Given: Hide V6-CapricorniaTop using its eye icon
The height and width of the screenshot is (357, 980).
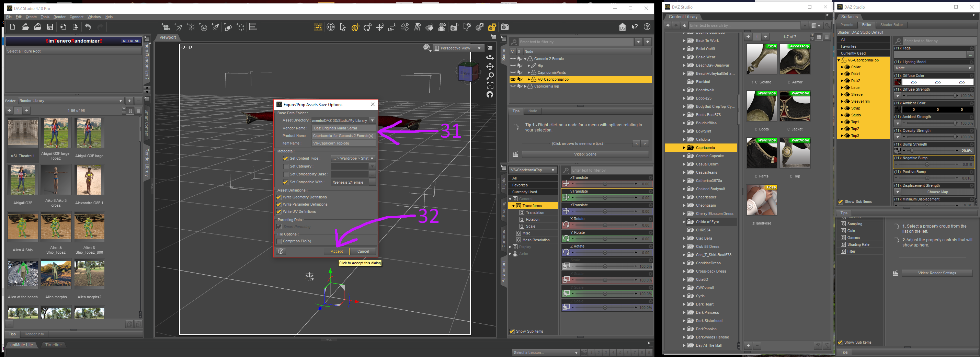Looking at the screenshot, I should click(513, 79).
